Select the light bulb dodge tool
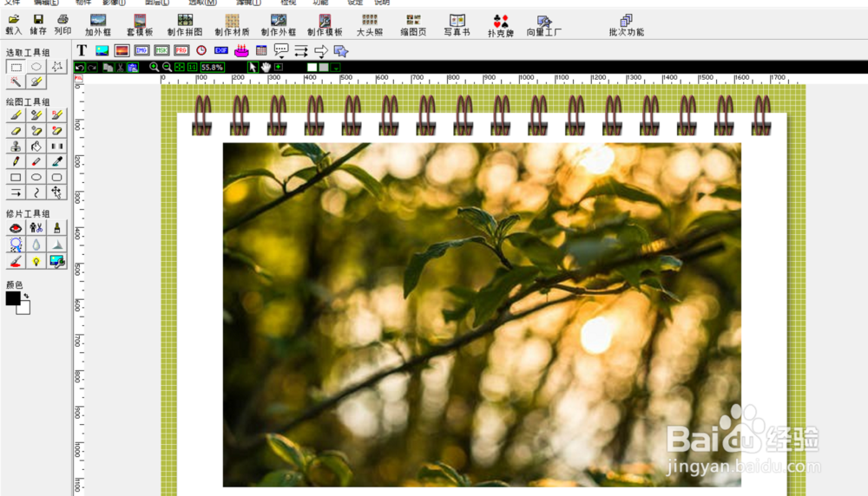Viewport: 868px width, 496px height. click(36, 261)
